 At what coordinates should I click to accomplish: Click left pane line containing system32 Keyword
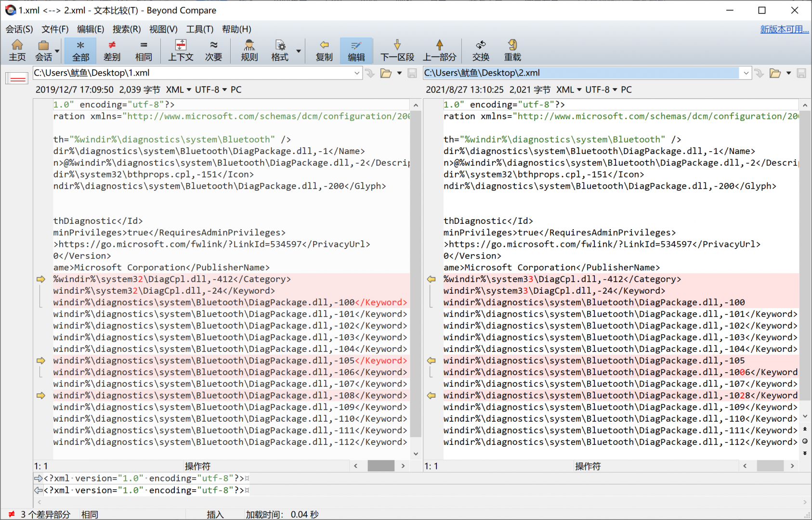click(231, 291)
